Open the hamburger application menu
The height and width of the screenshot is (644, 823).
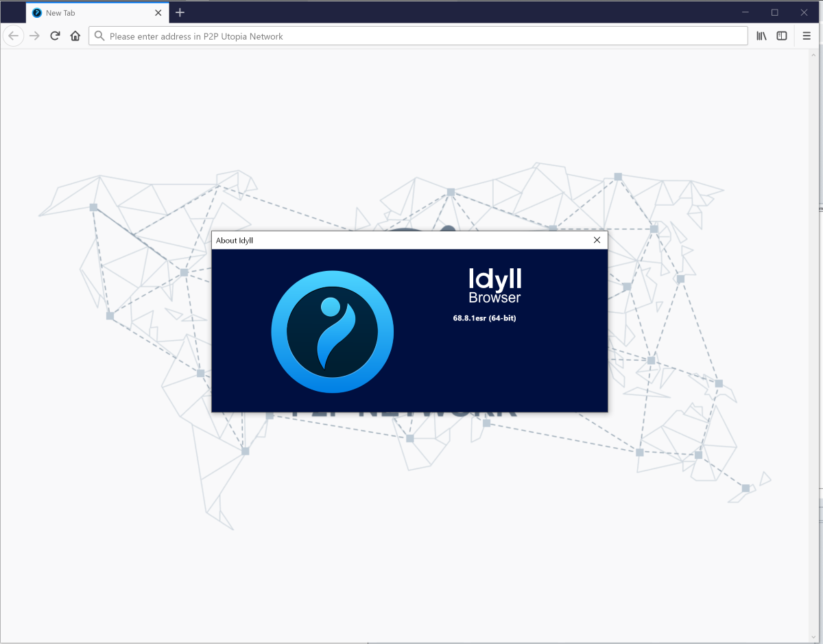(x=807, y=36)
